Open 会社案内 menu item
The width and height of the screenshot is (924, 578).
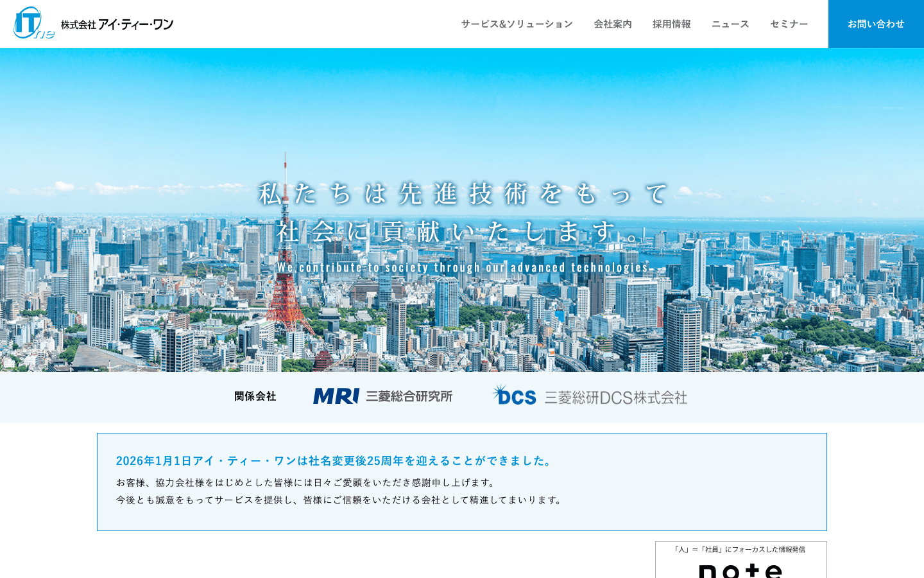click(613, 24)
